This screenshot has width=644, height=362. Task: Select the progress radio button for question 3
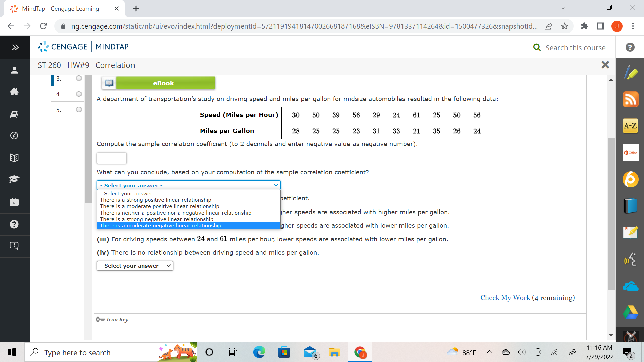pos(79,78)
